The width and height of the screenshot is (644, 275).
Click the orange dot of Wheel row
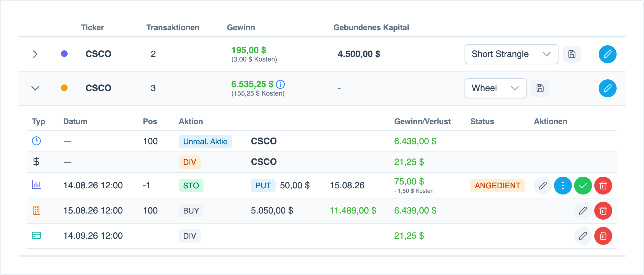(64, 88)
